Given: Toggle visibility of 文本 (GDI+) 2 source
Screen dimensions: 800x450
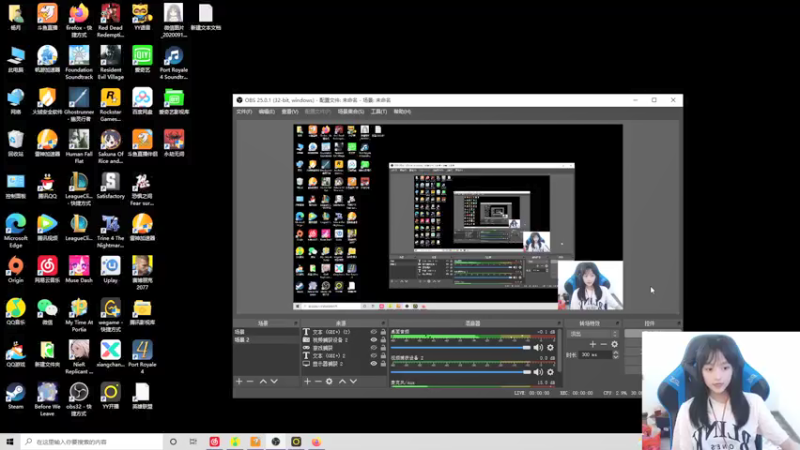Looking at the screenshot, I should 373,356.
